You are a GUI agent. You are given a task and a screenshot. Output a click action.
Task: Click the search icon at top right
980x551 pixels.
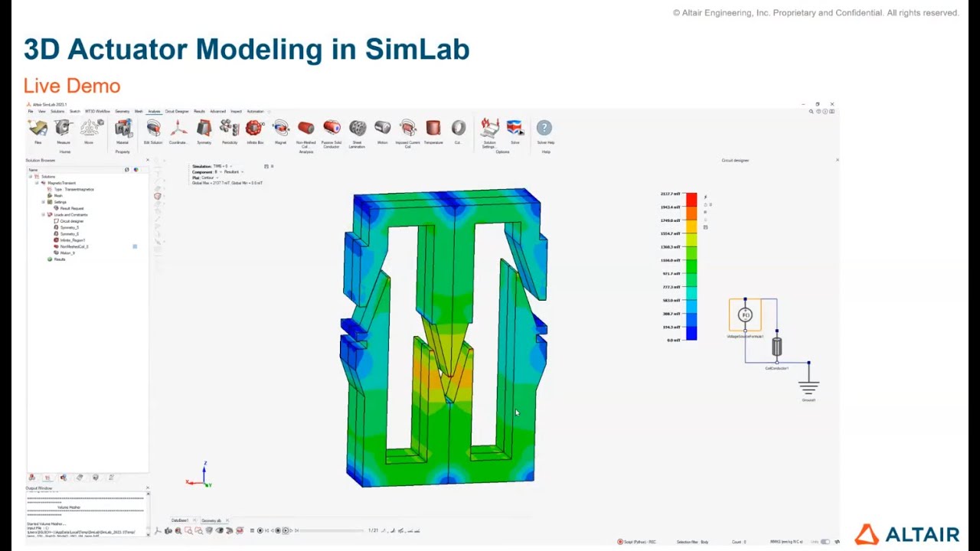[x=812, y=112]
